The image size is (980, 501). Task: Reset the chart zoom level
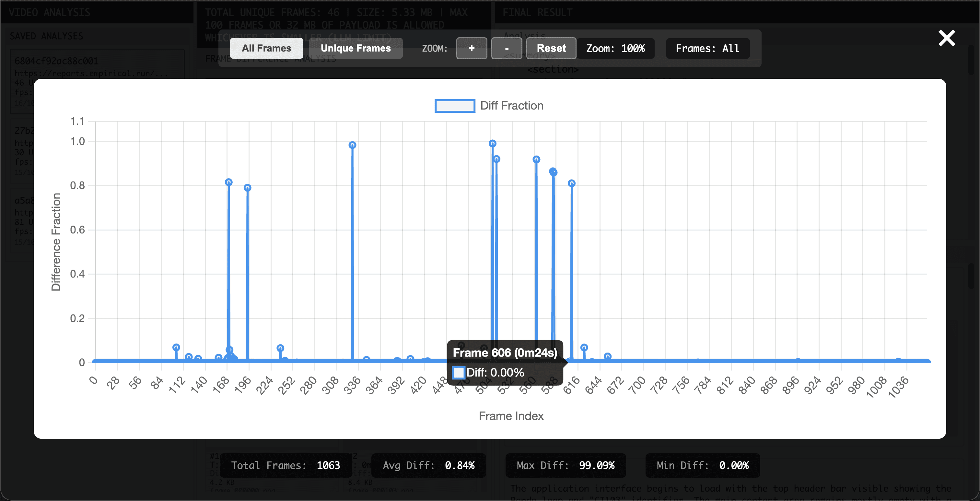(551, 48)
